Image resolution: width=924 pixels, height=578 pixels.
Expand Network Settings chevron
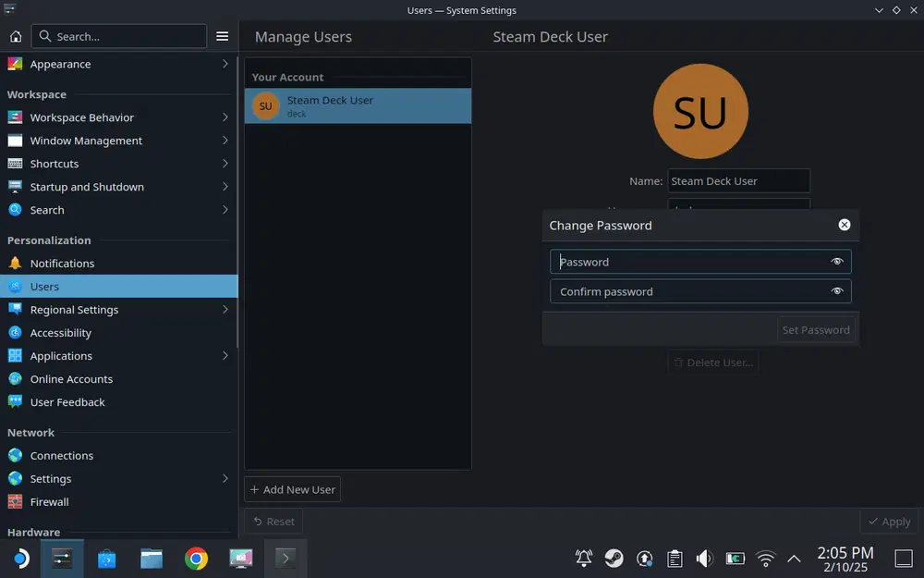pyautogui.click(x=225, y=478)
